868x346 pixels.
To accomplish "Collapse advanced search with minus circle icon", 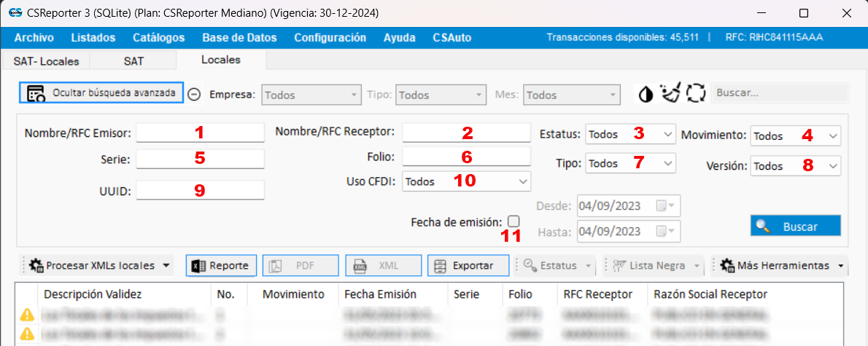I will click(x=194, y=94).
